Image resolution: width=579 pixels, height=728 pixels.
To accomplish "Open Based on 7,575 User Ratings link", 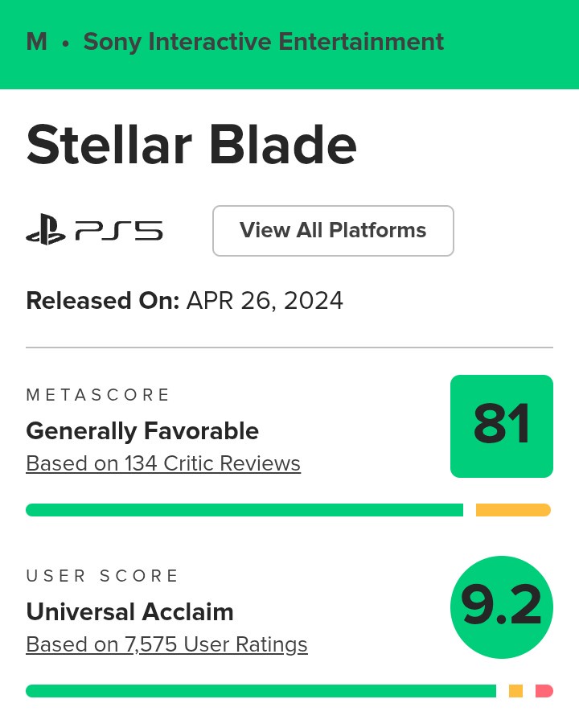I will 166,645.
